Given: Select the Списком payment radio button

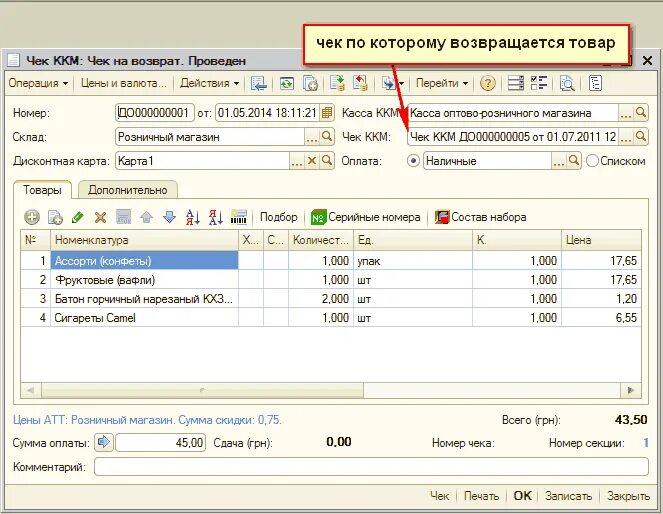Looking at the screenshot, I should tap(592, 161).
